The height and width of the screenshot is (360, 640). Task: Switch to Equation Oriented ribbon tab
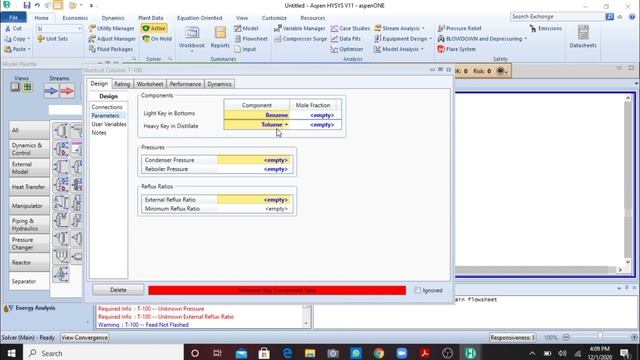coord(200,18)
